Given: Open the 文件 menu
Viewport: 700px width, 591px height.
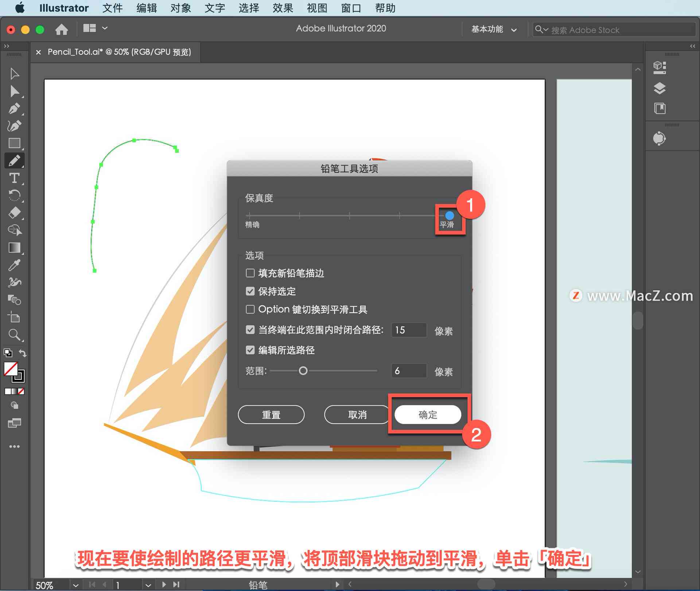Looking at the screenshot, I should click(x=112, y=8).
